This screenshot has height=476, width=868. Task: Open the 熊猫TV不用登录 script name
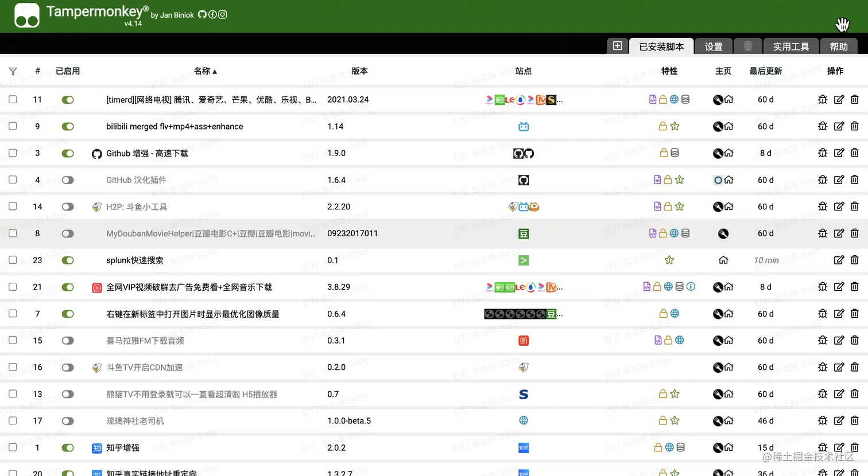(192, 394)
